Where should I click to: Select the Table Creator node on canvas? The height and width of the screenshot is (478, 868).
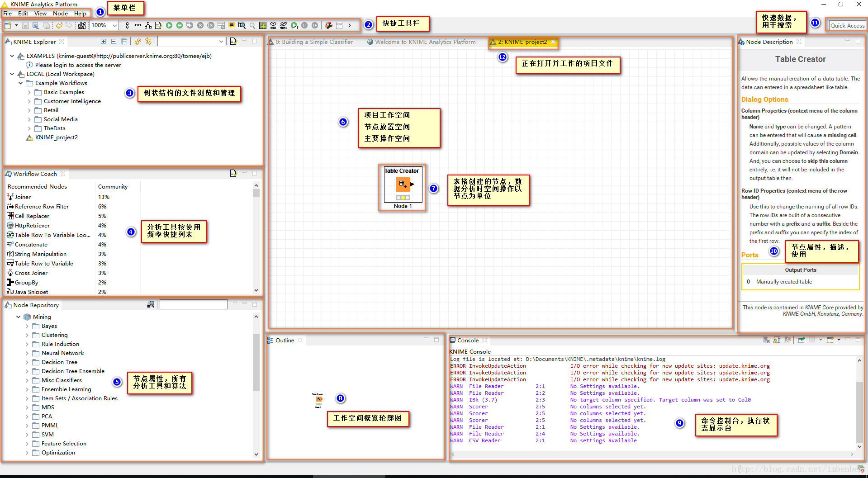[403, 185]
